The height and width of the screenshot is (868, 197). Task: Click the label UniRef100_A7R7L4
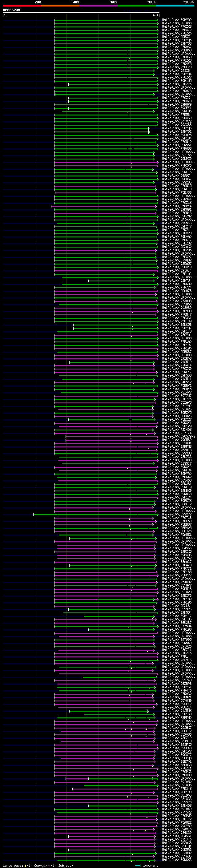177,230
